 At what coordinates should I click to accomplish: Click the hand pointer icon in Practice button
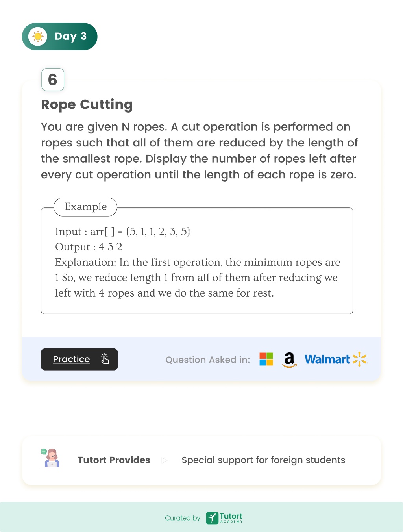105,359
